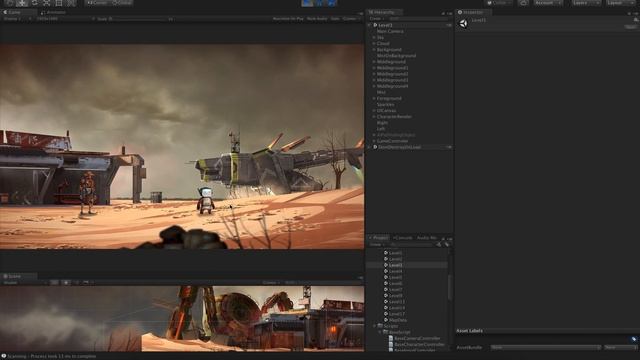The width and height of the screenshot is (640, 360).
Task: Toggle the Inspector lock icon
Action: [x=629, y=13]
